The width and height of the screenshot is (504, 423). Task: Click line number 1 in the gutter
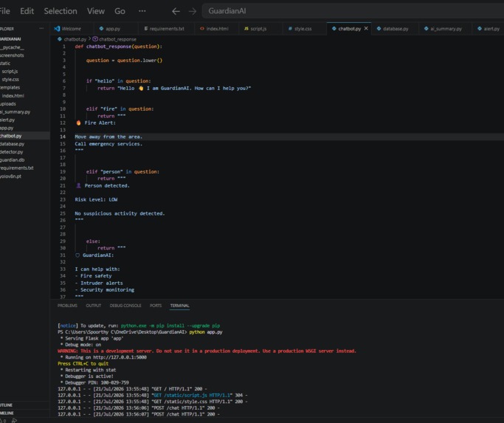pyautogui.click(x=64, y=47)
